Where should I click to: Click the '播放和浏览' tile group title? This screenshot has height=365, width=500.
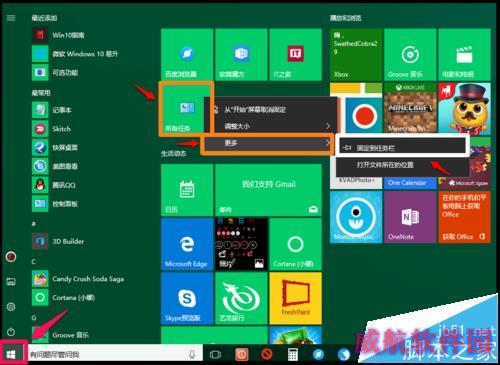click(345, 18)
